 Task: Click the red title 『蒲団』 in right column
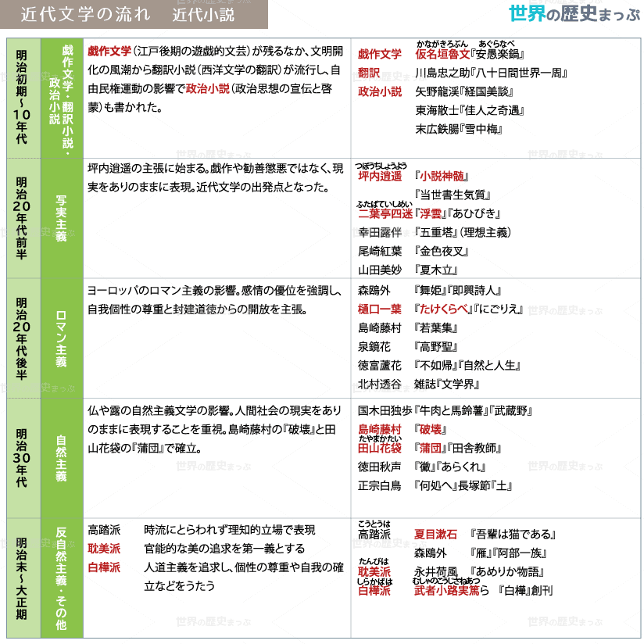pyautogui.click(x=431, y=448)
